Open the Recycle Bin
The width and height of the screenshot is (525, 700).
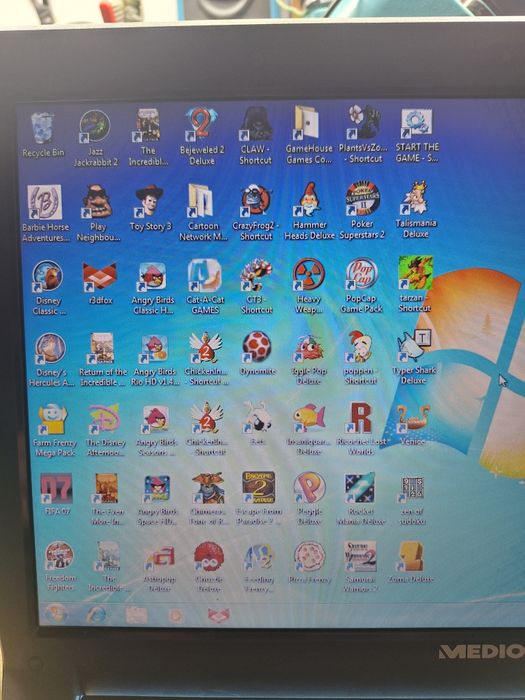click(x=43, y=129)
